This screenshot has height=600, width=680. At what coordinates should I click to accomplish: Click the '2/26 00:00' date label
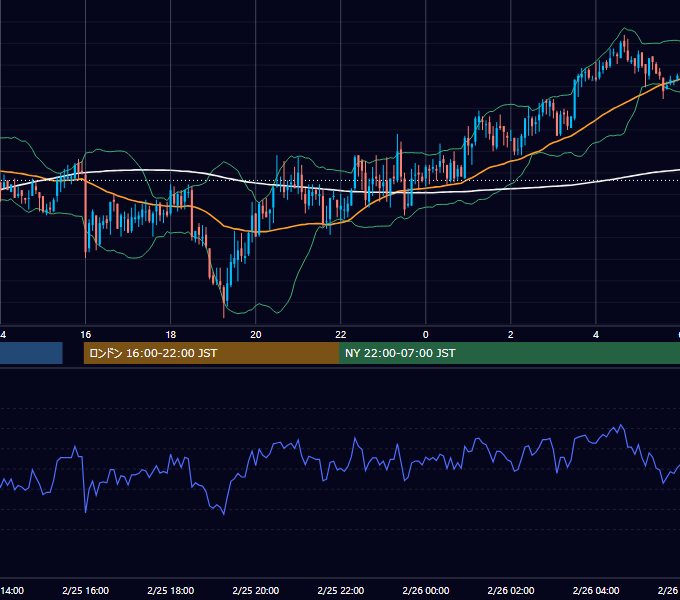coord(425,590)
